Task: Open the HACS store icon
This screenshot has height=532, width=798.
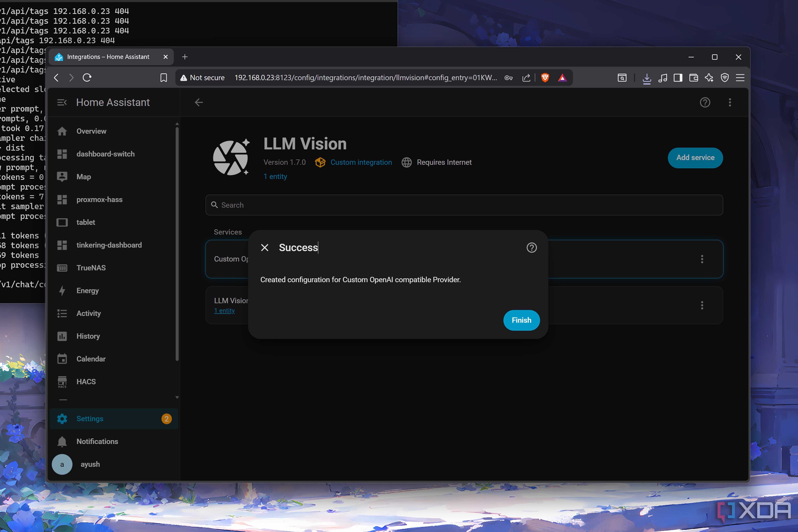Action: tap(62, 382)
